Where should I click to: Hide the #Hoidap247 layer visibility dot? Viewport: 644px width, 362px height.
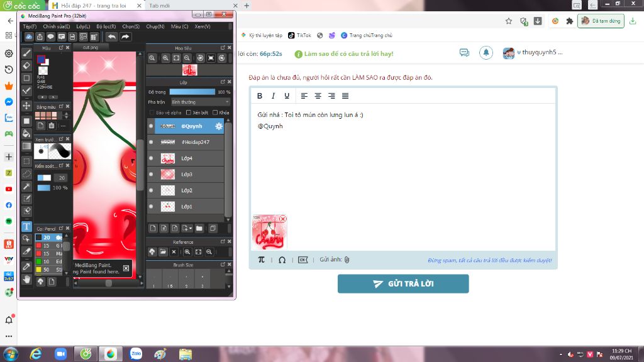click(151, 142)
